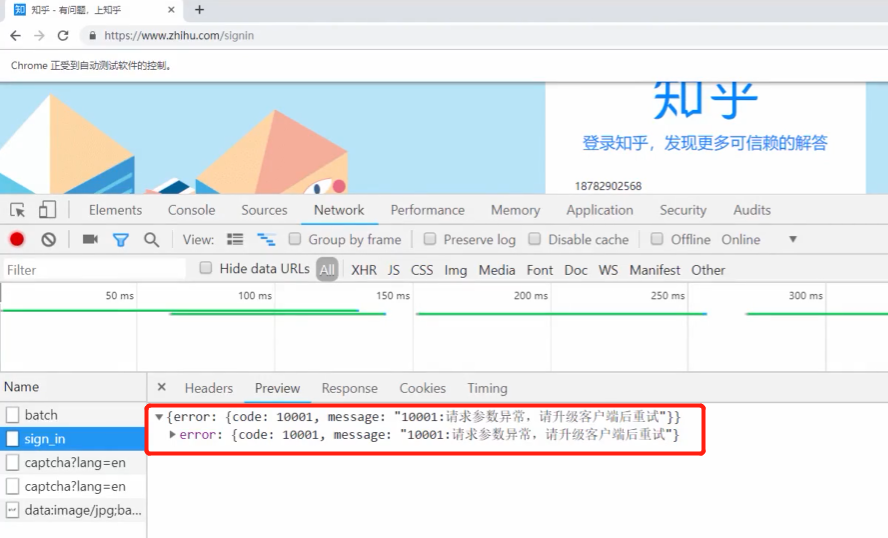888x538 pixels.
Task: Filter requests by Doc
Action: pyautogui.click(x=576, y=270)
